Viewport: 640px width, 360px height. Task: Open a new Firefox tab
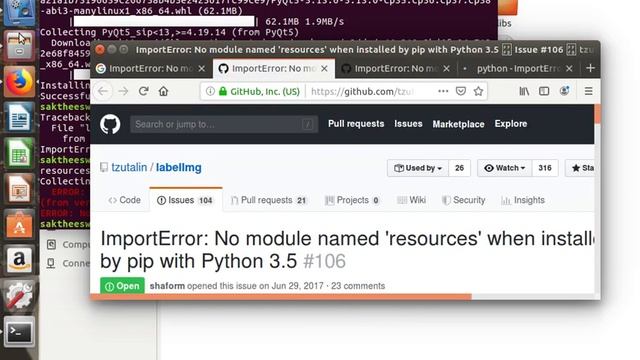[590, 68]
